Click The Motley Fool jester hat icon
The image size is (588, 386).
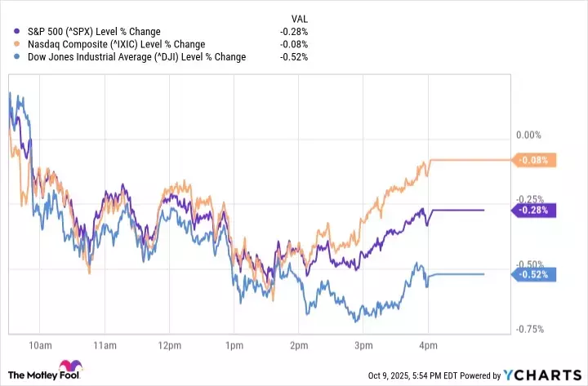click(x=65, y=370)
